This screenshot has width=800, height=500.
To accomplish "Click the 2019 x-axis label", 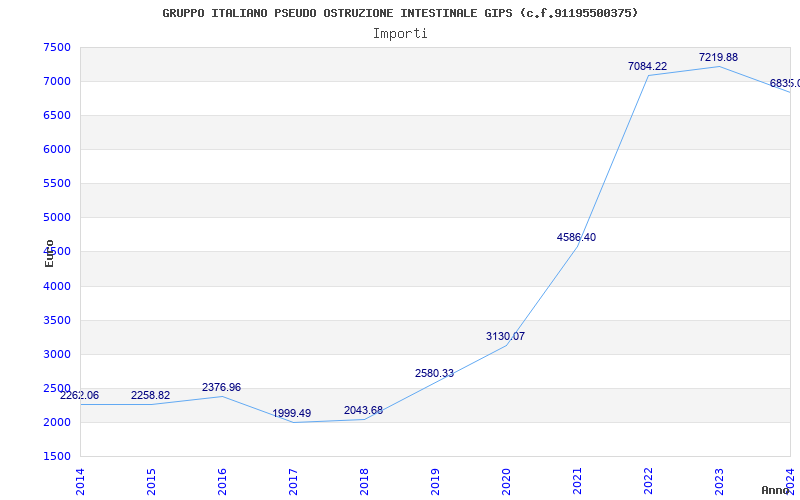I will (435, 482).
